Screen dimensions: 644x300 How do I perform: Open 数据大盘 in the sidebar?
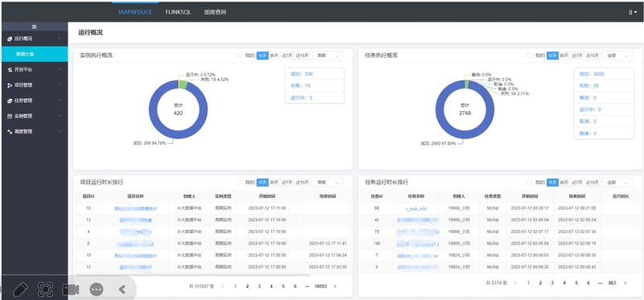point(34,54)
